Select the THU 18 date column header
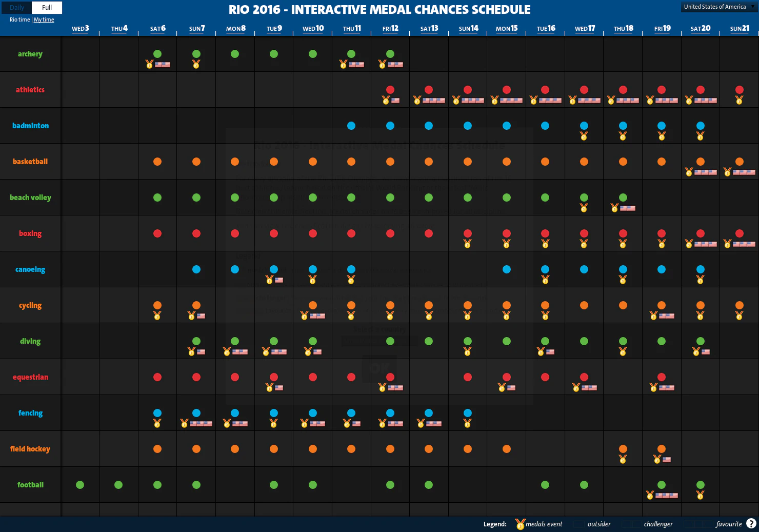 click(623, 29)
